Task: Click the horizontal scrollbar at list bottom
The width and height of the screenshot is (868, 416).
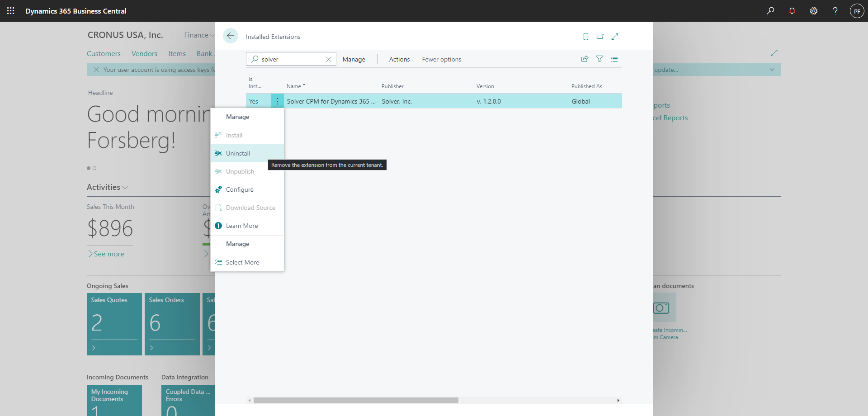Action: tap(356, 400)
